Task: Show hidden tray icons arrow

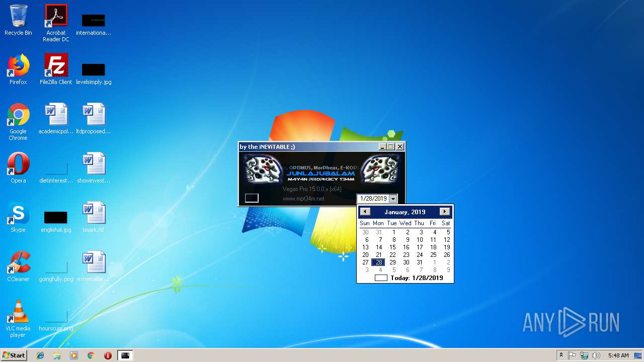Action: pos(561,355)
